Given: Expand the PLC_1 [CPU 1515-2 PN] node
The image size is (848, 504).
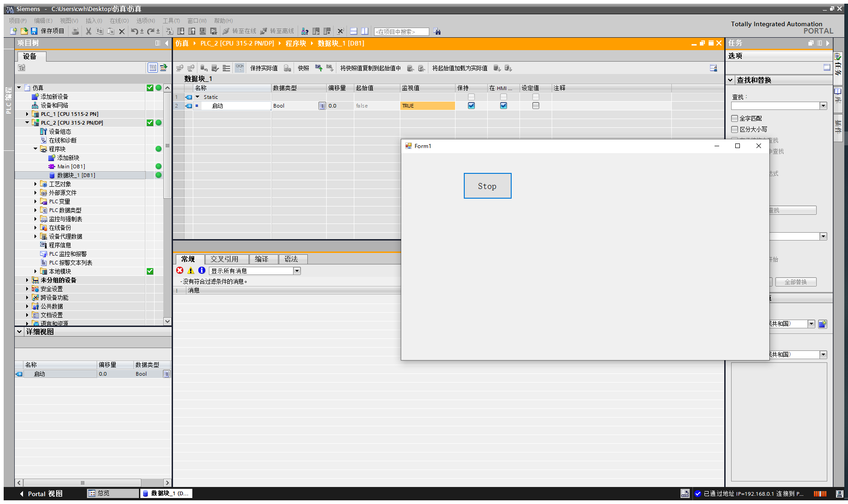Looking at the screenshot, I should tap(27, 114).
